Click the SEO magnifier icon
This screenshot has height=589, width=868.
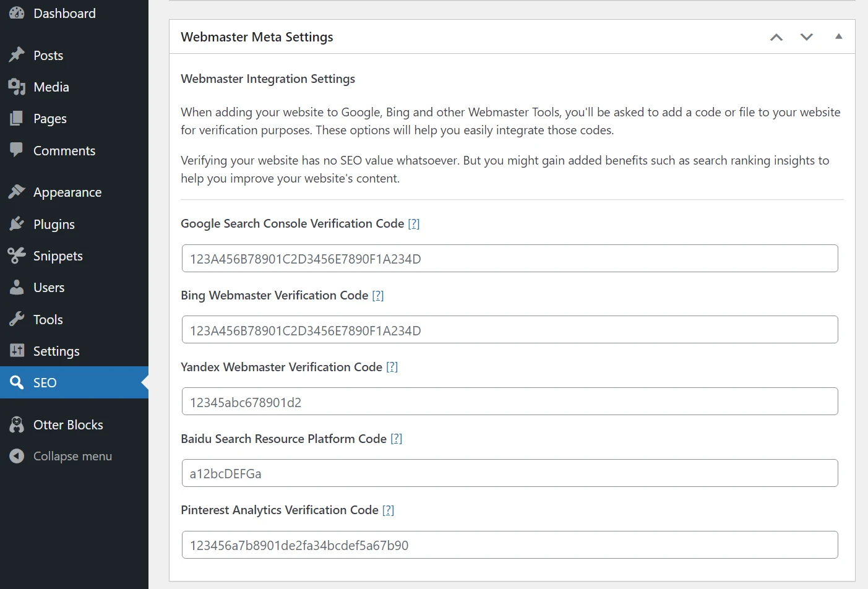tap(17, 382)
